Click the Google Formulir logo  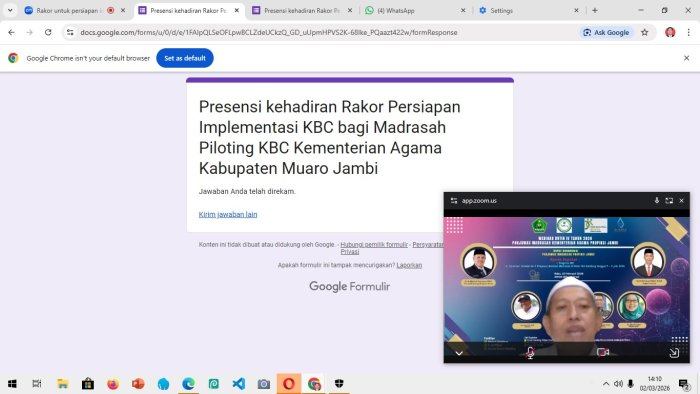tap(350, 286)
